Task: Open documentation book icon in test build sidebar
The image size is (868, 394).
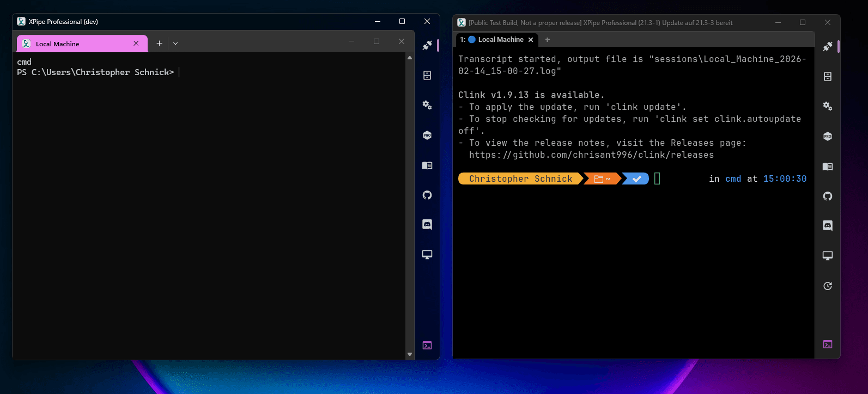Action: [x=827, y=167]
